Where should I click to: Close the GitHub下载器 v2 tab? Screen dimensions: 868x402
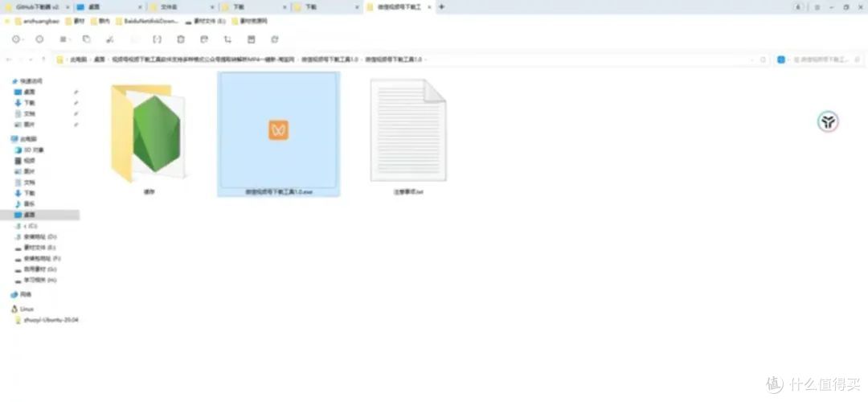click(x=67, y=7)
